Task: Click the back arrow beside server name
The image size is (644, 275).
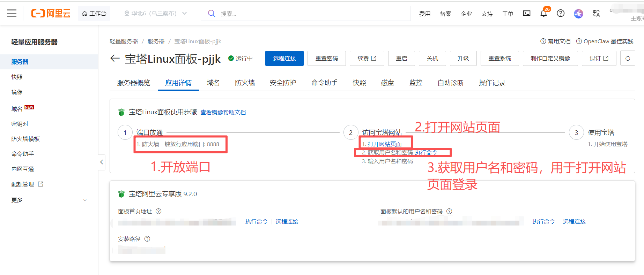Action: pos(115,58)
